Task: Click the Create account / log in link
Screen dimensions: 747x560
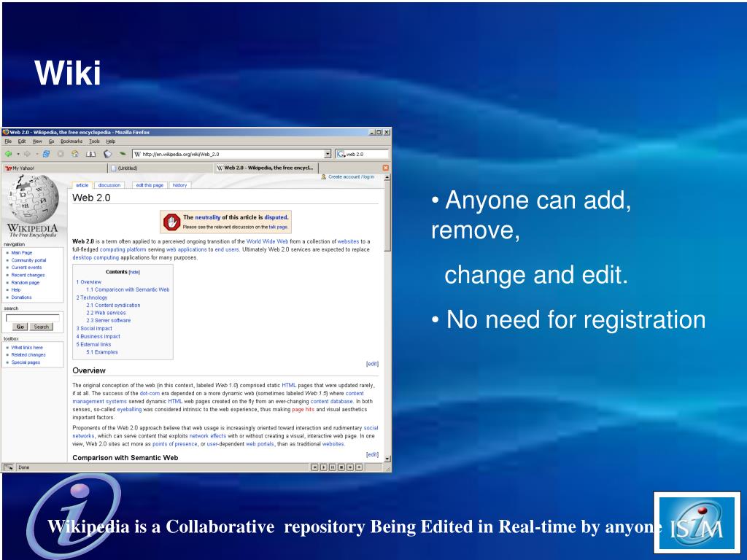Action: pos(351,176)
